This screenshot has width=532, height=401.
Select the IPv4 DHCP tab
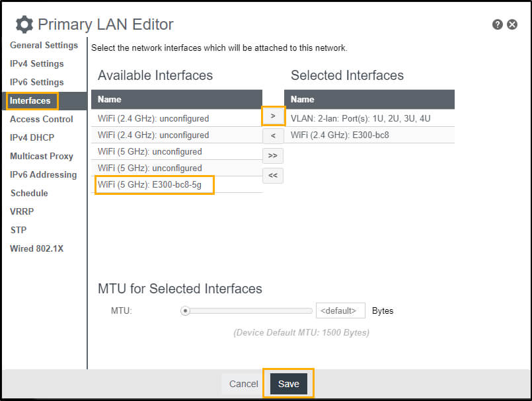[x=32, y=138]
